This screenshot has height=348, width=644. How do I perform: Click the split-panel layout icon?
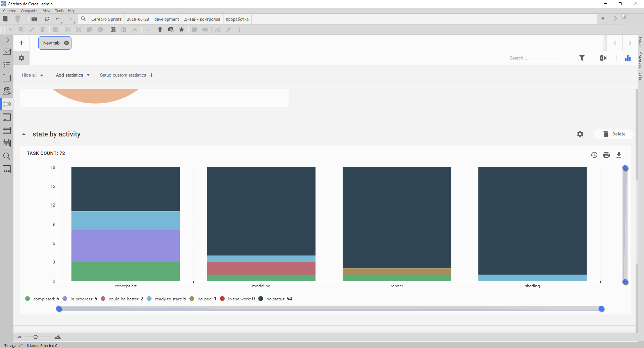coord(34,19)
